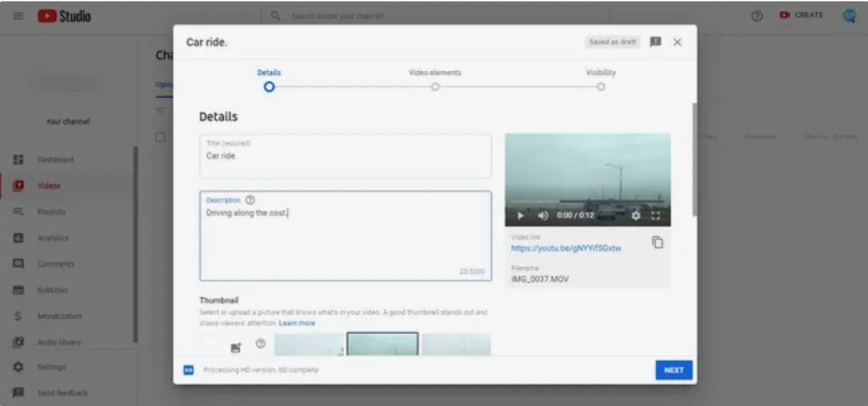
Task: Click into the Title text field
Action: [345, 156]
